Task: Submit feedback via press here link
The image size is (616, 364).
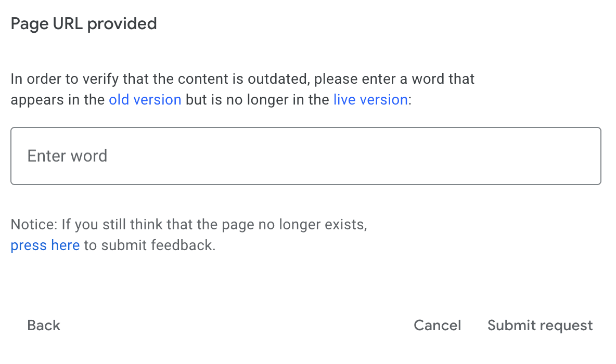Action: point(45,245)
